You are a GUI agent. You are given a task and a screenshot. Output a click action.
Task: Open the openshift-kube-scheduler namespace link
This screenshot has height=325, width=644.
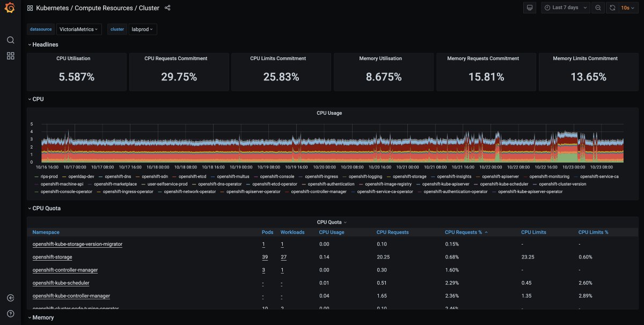pos(61,283)
